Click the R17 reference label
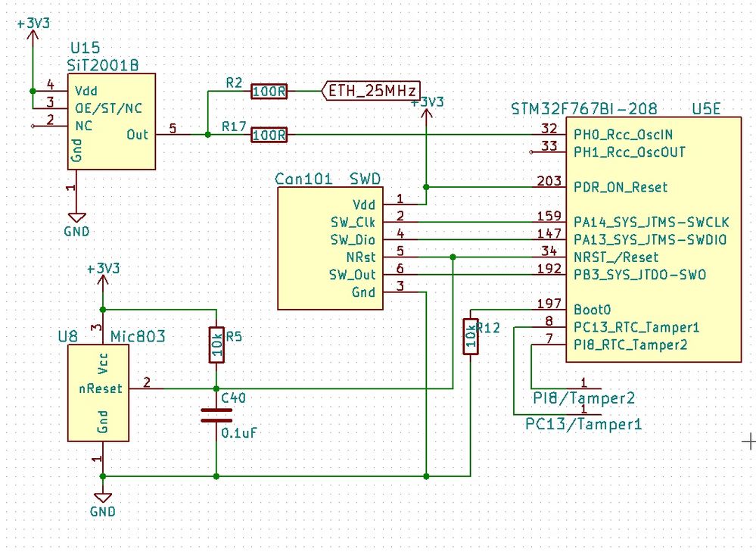The image size is (756, 552). tap(234, 126)
